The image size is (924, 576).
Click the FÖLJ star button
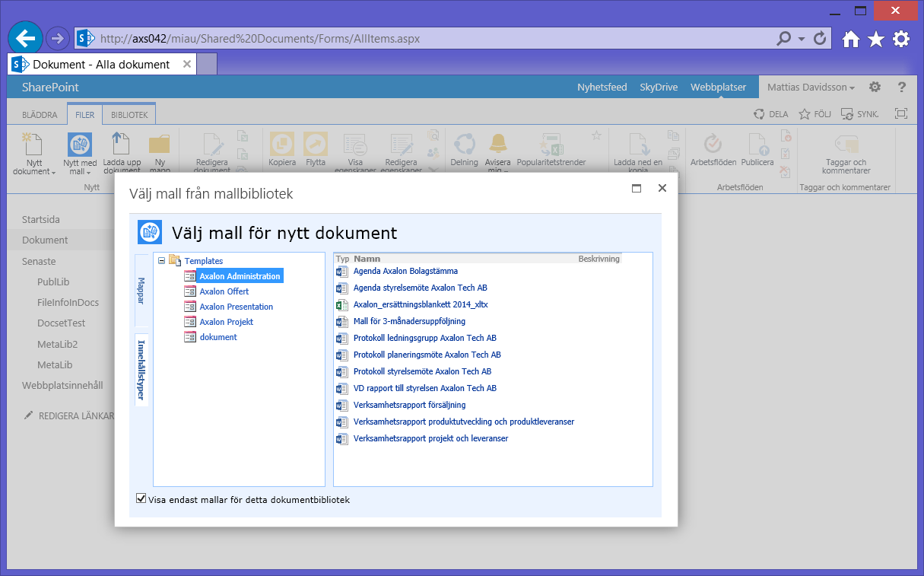tap(815, 114)
